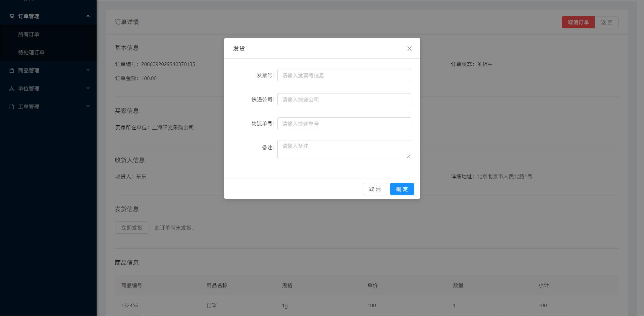The height and width of the screenshot is (316, 644).
Task: Click the 立即发货 button
Action: tap(131, 228)
